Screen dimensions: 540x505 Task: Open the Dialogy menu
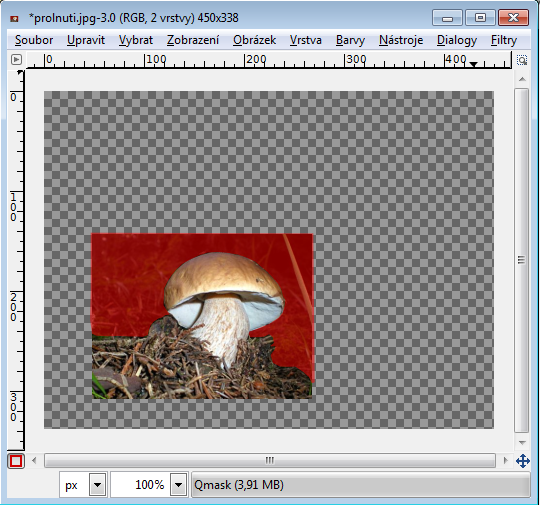[x=457, y=40]
